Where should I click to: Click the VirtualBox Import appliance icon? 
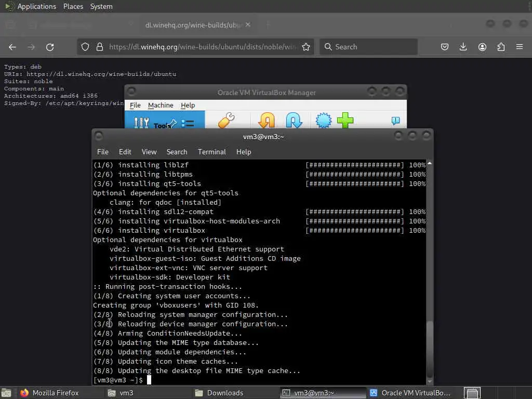[x=267, y=121]
